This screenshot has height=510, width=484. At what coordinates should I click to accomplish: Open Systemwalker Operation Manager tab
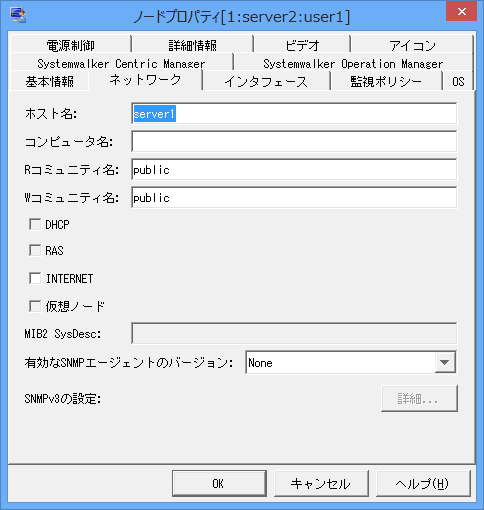point(353,63)
